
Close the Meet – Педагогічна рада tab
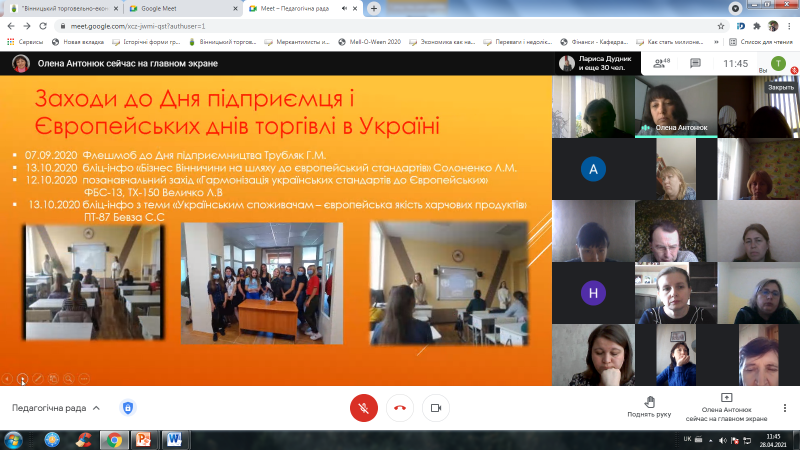click(355, 8)
